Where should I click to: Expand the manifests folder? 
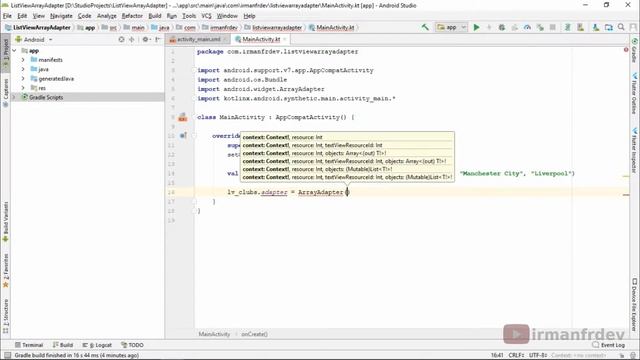click(x=23, y=60)
